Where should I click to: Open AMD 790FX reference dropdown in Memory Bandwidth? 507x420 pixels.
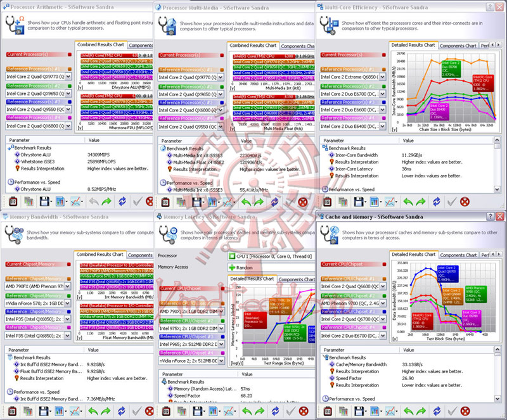point(67,286)
